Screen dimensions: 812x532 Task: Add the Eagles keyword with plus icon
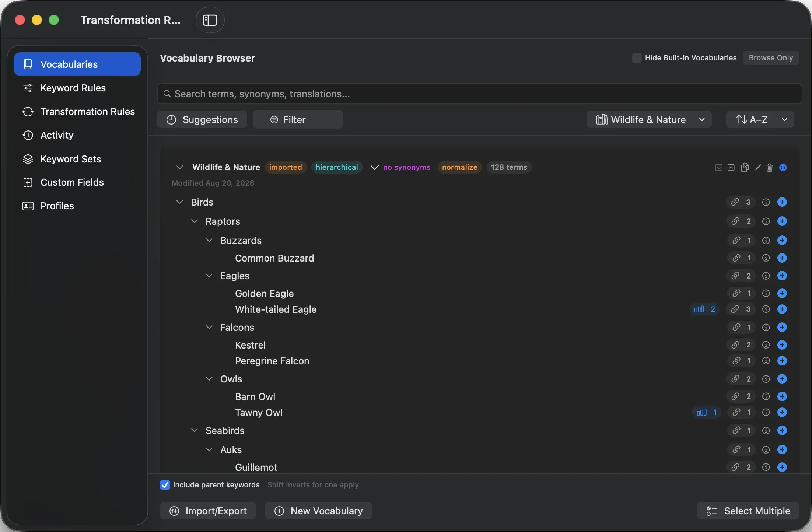pyautogui.click(x=782, y=276)
